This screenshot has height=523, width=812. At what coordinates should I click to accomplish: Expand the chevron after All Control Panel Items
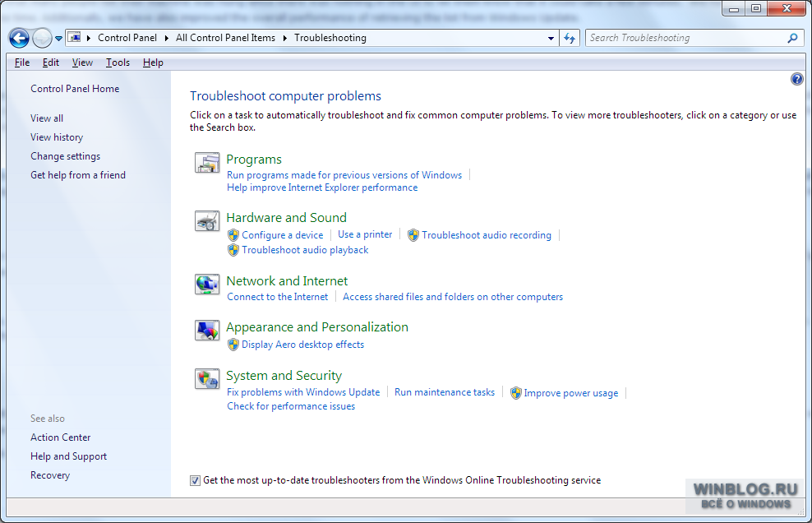285,38
